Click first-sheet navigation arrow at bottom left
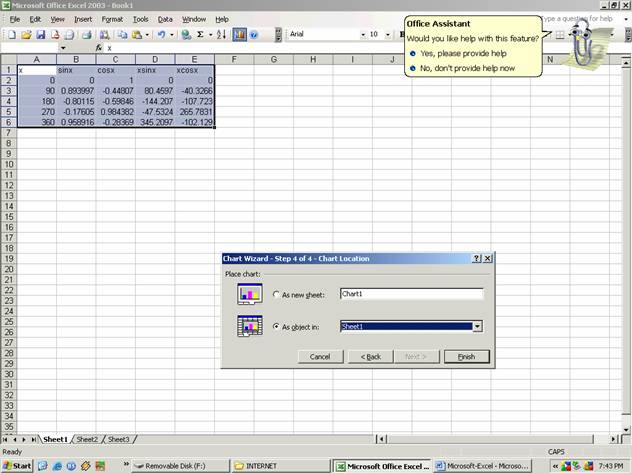 [x=5, y=439]
